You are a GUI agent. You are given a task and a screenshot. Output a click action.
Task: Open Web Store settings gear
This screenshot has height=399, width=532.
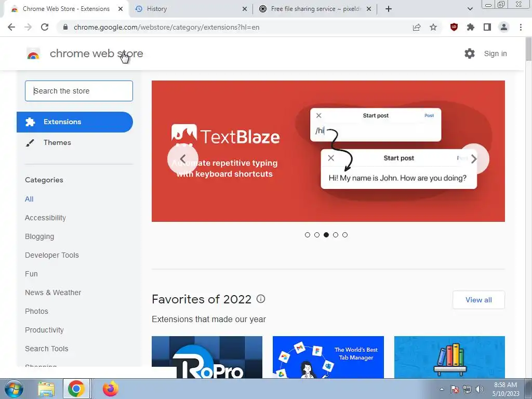point(470,54)
